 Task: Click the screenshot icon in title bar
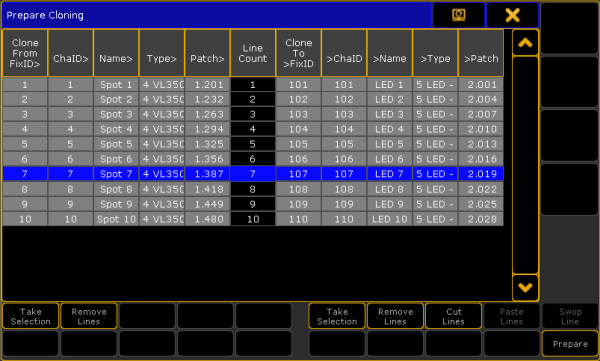point(458,15)
